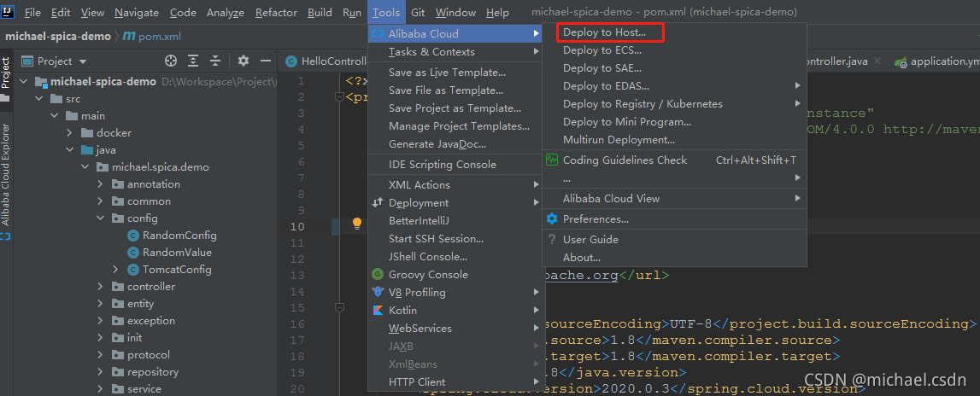The width and height of the screenshot is (980, 396).
Task: Open the V8 Profiling submenu
Action: (x=455, y=293)
